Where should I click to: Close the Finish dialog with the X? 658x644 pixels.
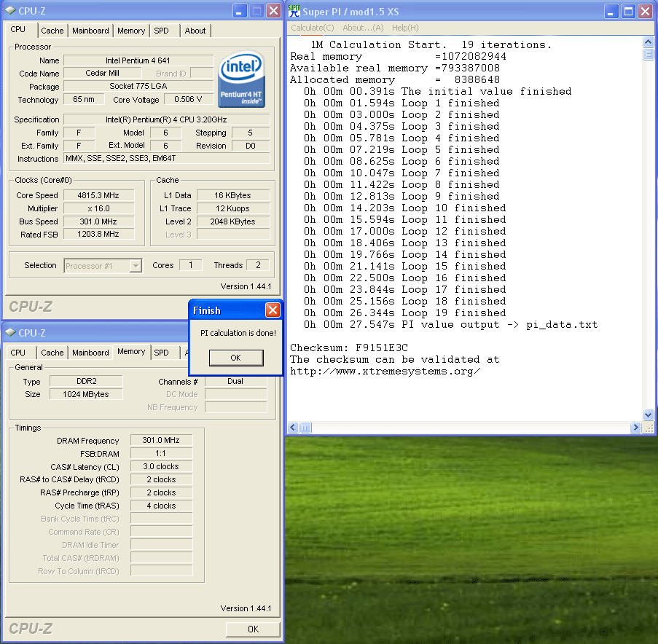pos(273,310)
